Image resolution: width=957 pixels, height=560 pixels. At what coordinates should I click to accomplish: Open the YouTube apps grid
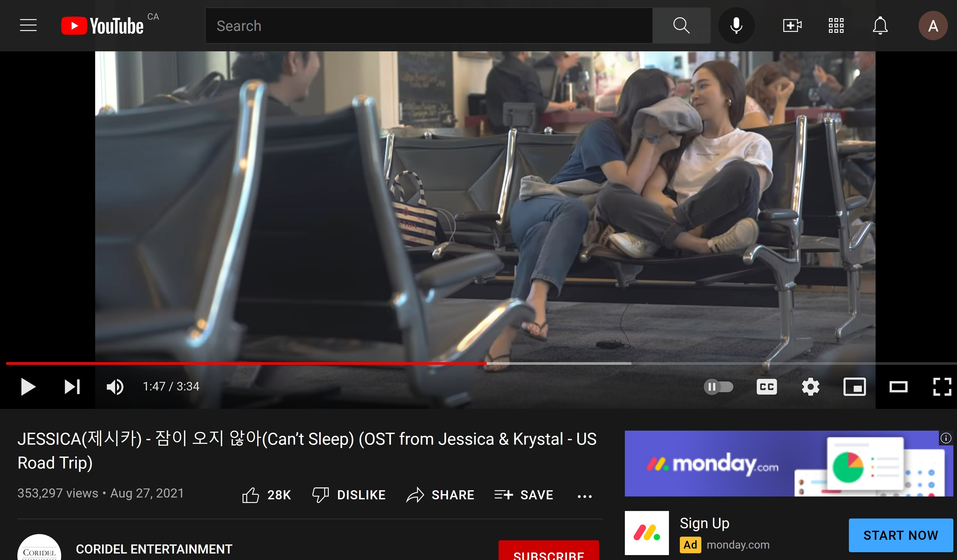(836, 25)
